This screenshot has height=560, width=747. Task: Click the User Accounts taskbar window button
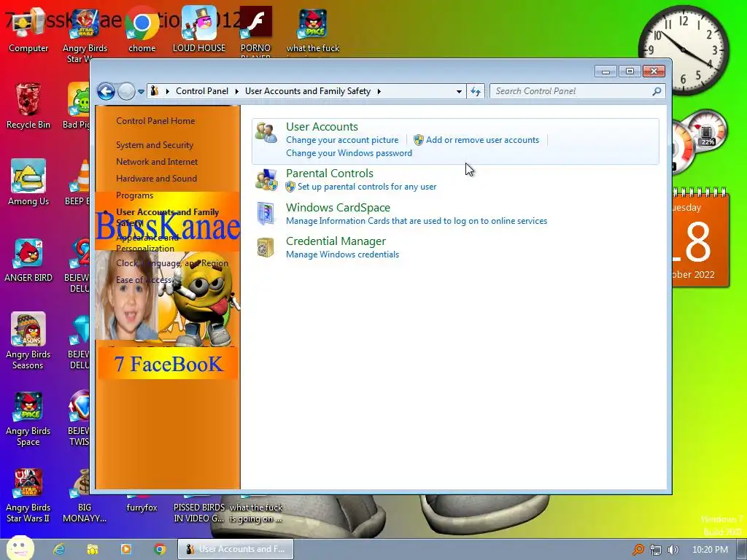(x=236, y=549)
